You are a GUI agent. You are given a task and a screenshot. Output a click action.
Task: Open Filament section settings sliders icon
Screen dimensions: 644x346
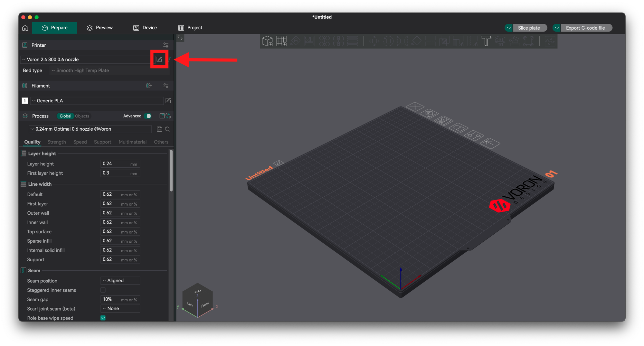166,86
